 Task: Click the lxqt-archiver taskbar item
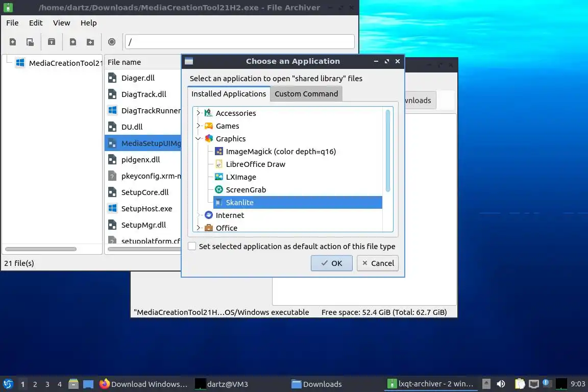pos(431,384)
